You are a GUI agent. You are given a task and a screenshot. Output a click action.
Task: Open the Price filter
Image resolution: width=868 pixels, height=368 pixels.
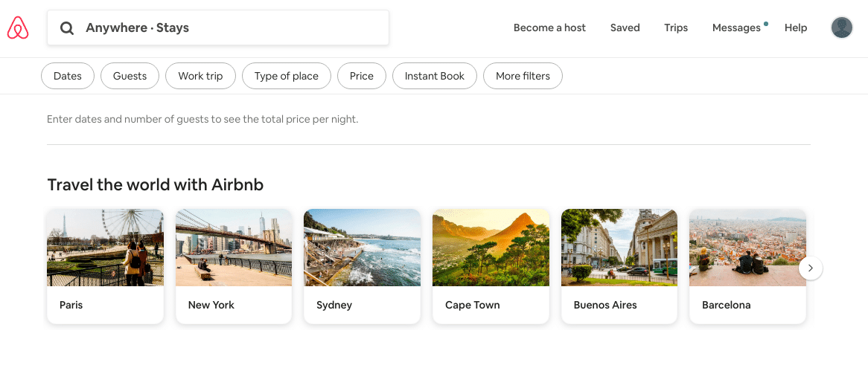[362, 77]
